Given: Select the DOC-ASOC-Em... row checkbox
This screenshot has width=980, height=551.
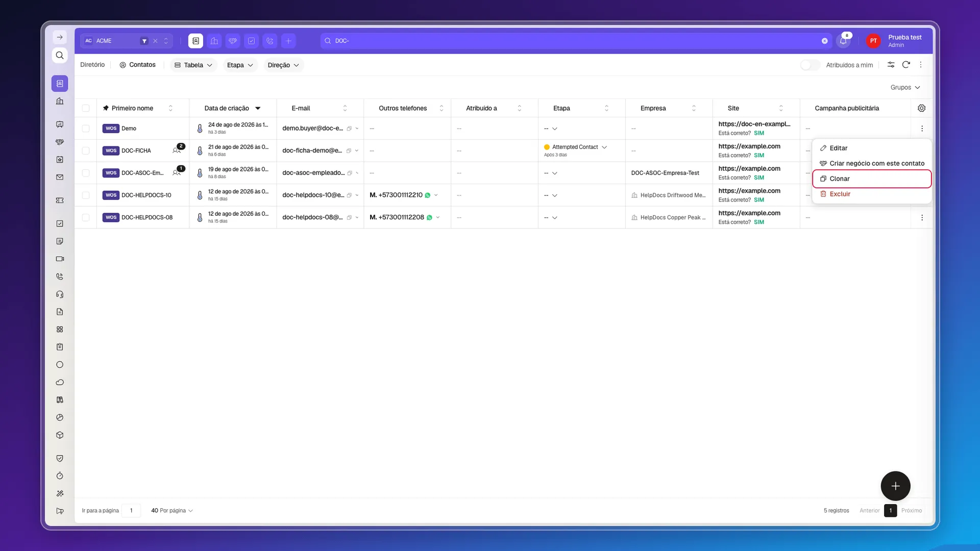Looking at the screenshot, I should pos(86,173).
